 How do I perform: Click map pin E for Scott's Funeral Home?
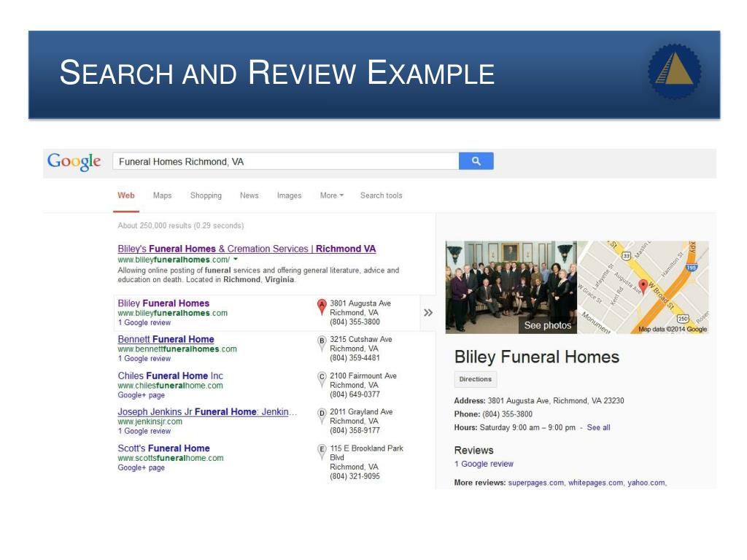coord(322,451)
